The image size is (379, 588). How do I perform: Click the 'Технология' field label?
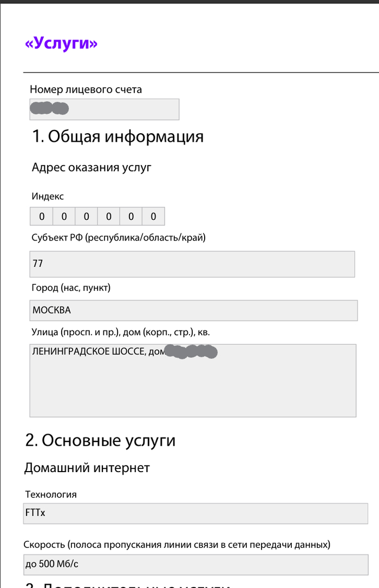(x=51, y=494)
